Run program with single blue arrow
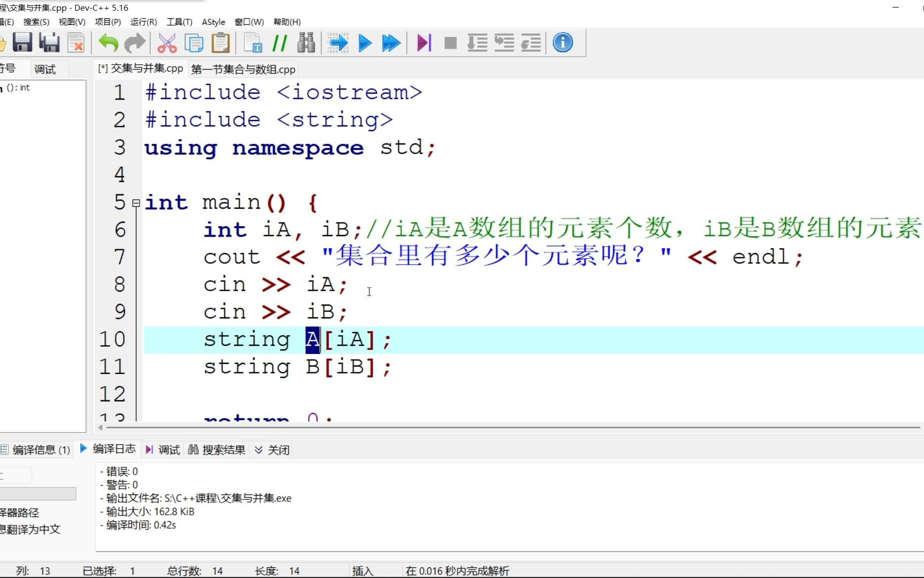The height and width of the screenshot is (578, 924). click(x=365, y=43)
